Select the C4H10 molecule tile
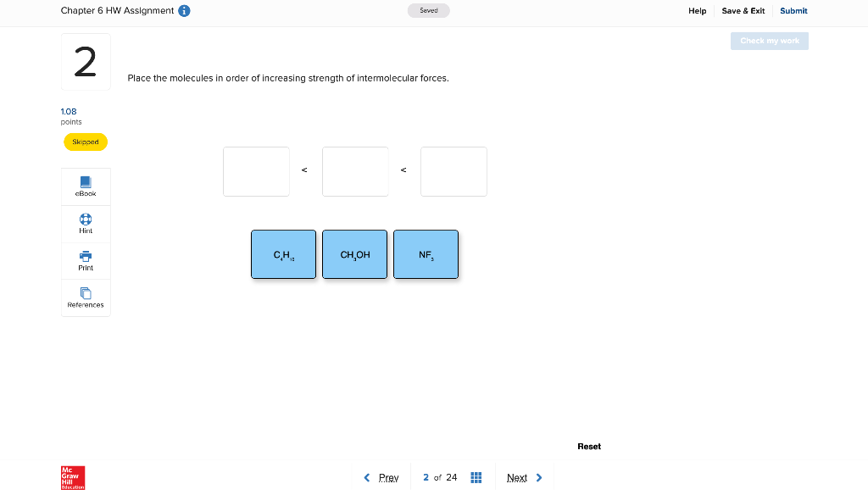Viewport: 868px width, 495px height. pos(283,253)
